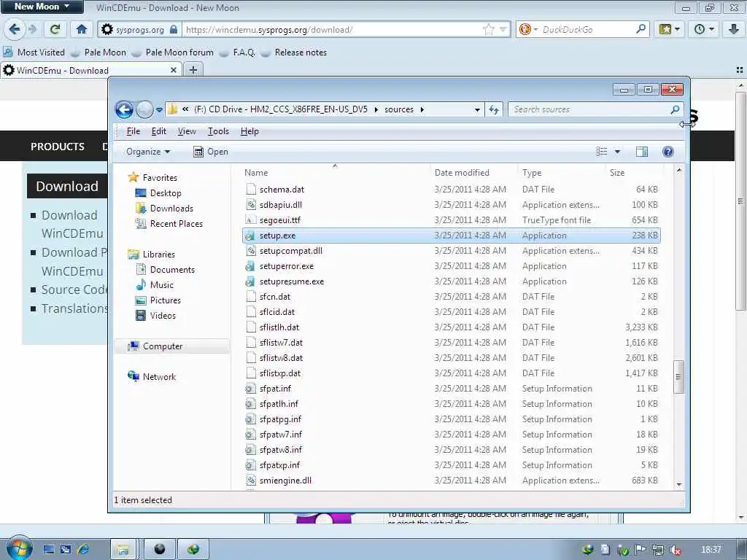Screen dimensions: 747x560
Task: Open the recent pages dropdown in Explorer
Action: [159, 109]
